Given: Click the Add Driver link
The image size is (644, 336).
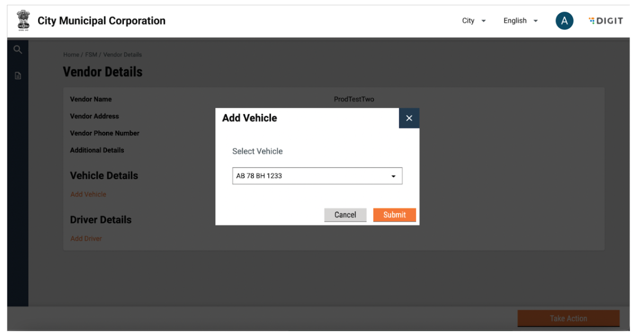Looking at the screenshot, I should tap(86, 238).
